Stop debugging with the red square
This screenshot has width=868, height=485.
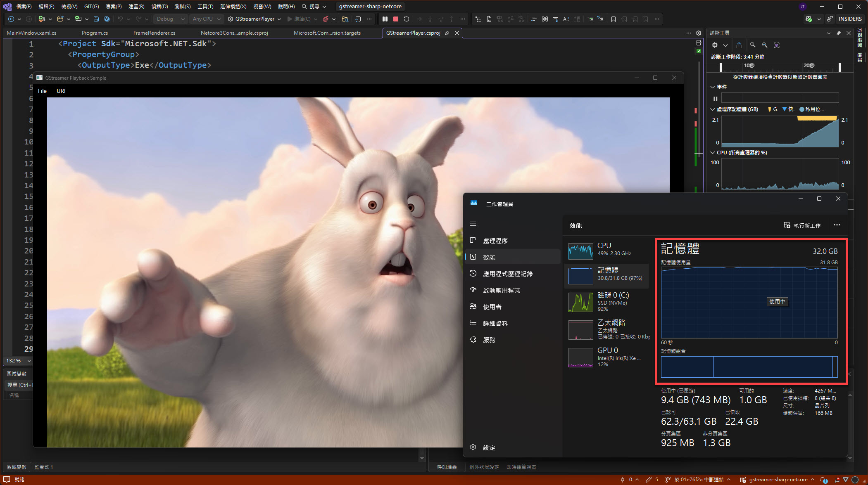395,19
